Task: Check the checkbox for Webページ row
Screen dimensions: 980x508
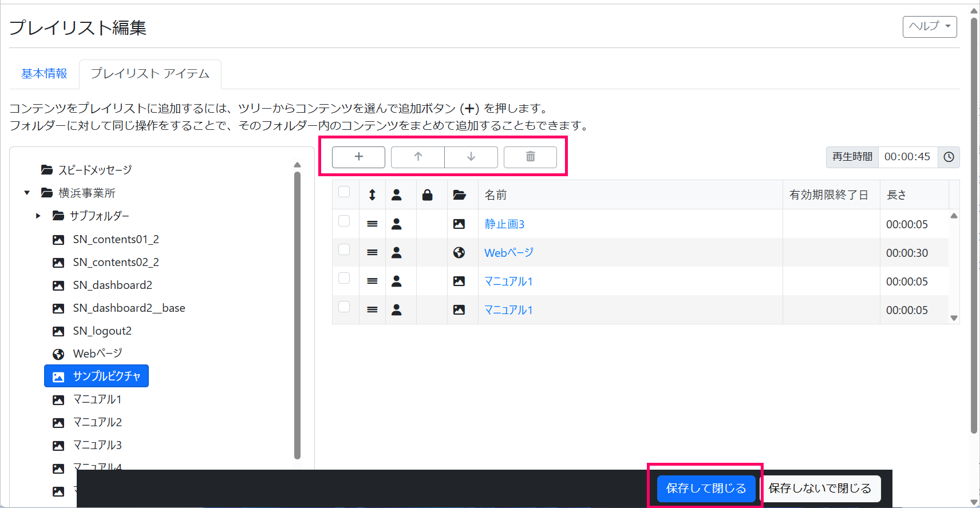Action: [x=344, y=249]
